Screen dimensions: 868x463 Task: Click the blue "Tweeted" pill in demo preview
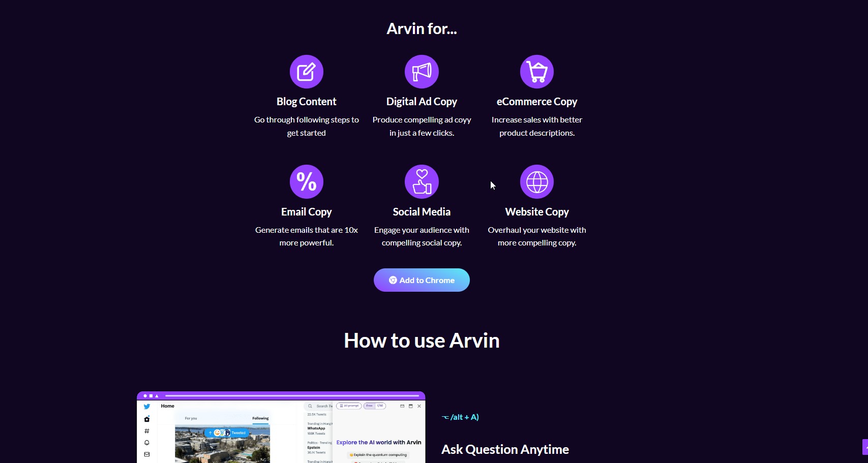pos(227,433)
